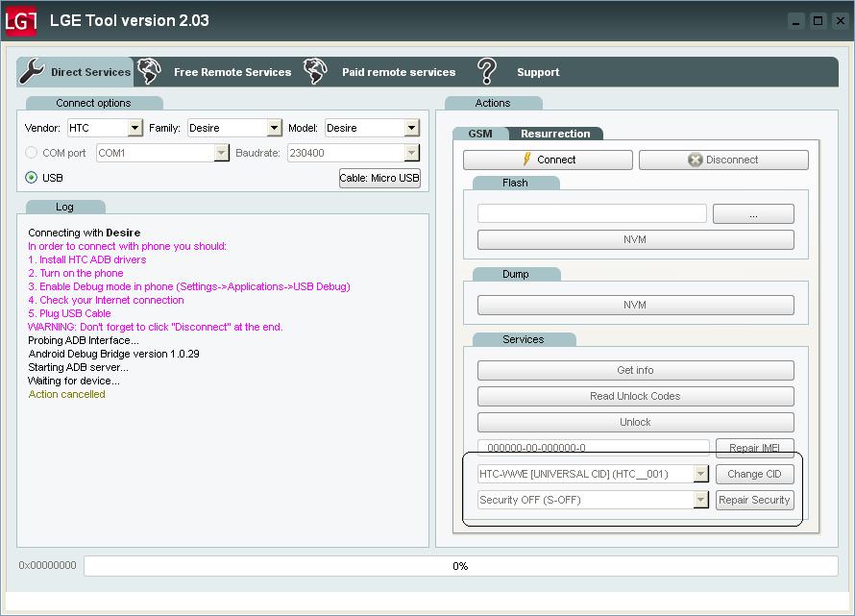Click the NVM button under Dump
The width and height of the screenshot is (855, 616).
635,305
